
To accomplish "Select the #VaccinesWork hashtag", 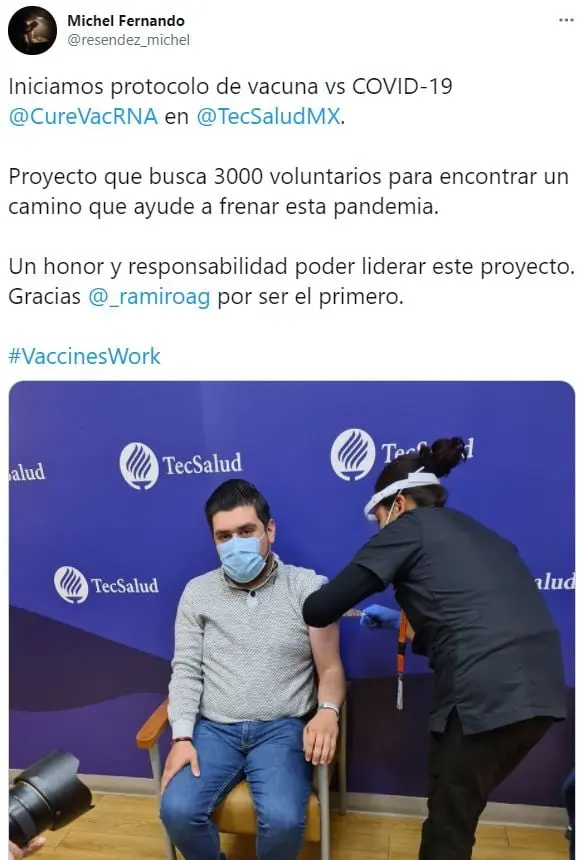I will pyautogui.click(x=84, y=357).
